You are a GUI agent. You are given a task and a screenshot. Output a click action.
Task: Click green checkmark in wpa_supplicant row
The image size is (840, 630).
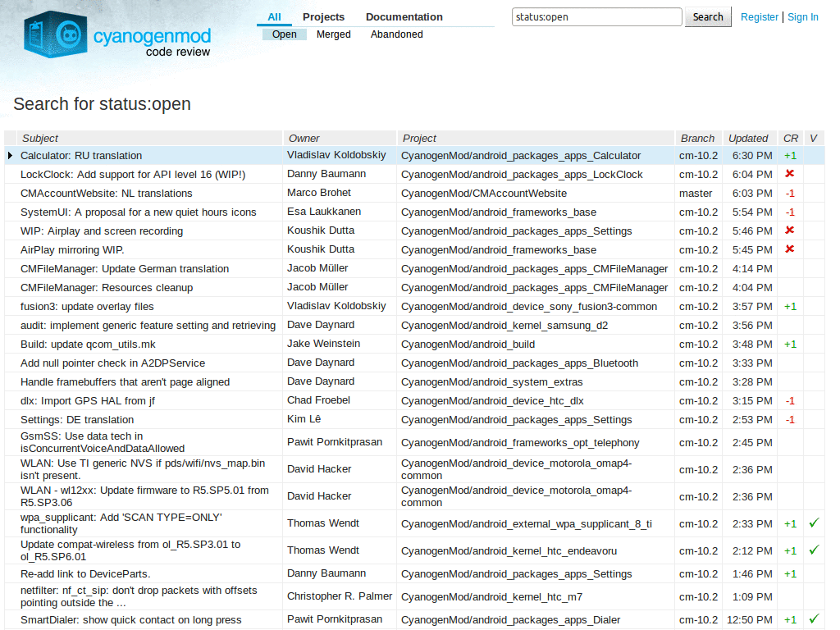[x=814, y=523]
